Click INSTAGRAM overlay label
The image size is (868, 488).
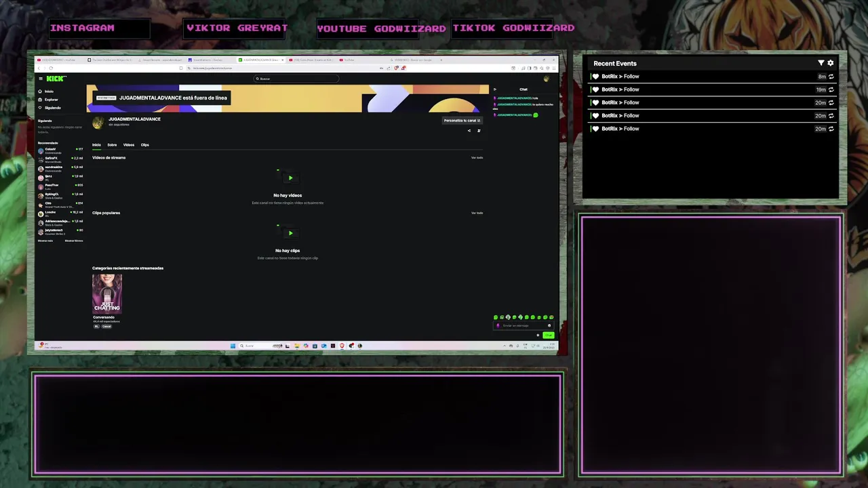coord(82,28)
